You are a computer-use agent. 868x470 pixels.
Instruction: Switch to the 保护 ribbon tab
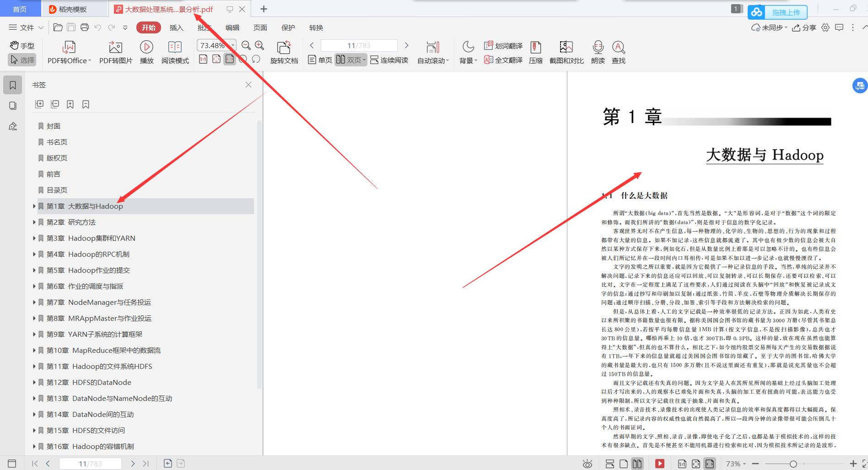(x=288, y=27)
